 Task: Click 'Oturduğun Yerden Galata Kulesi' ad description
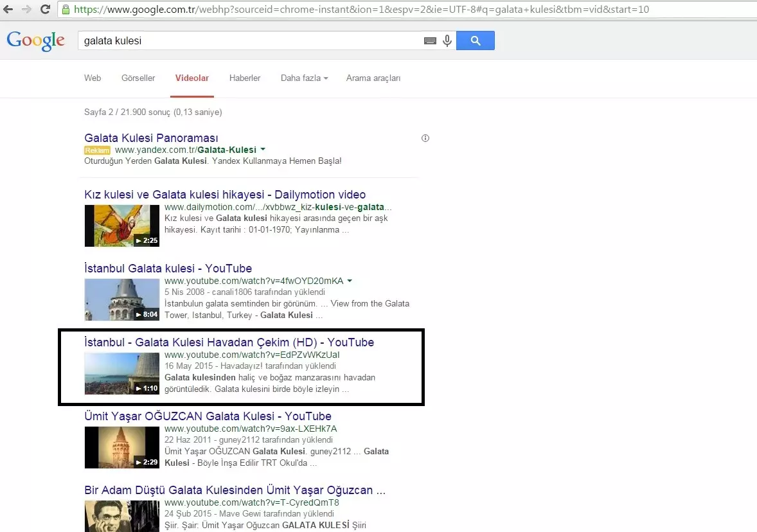[213, 161]
